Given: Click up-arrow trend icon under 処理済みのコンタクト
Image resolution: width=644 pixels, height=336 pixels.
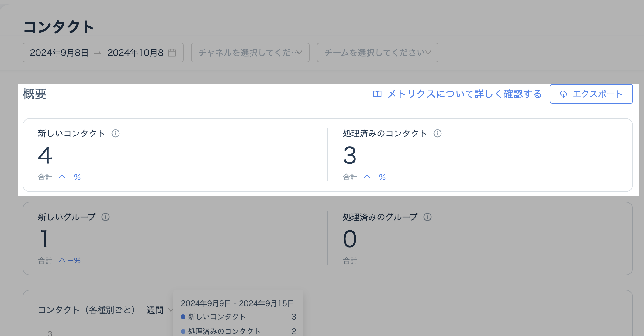Looking at the screenshot, I should 367,177.
